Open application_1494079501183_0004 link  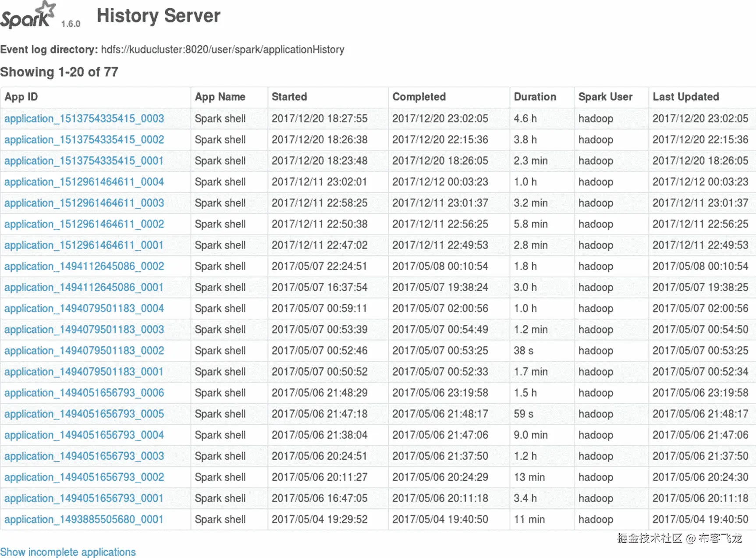point(84,309)
